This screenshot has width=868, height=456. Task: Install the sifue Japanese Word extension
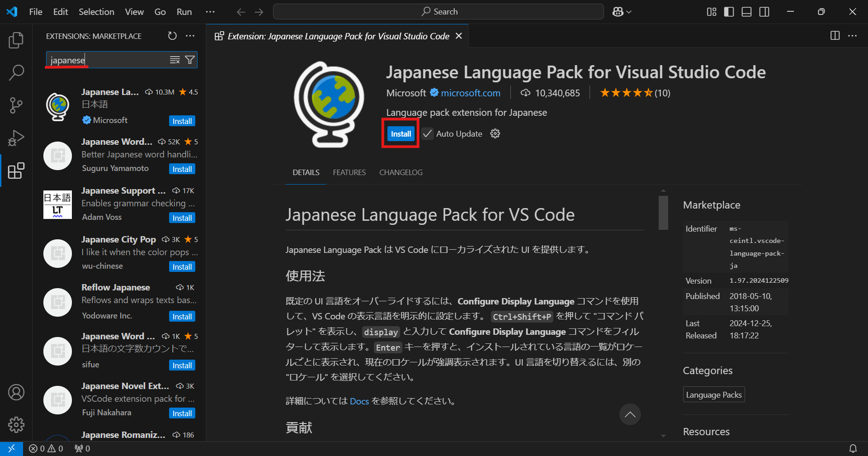click(182, 366)
